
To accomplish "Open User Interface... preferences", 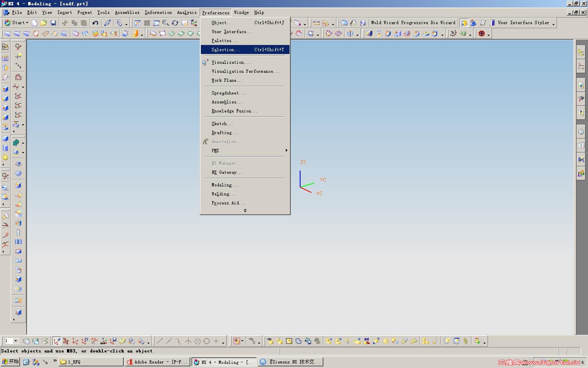I will 245,31.
